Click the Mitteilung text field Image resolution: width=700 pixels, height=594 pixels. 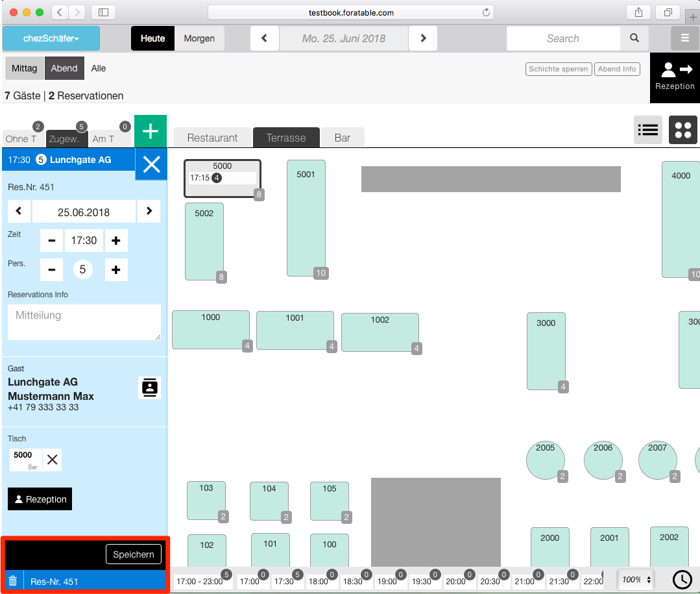click(84, 322)
